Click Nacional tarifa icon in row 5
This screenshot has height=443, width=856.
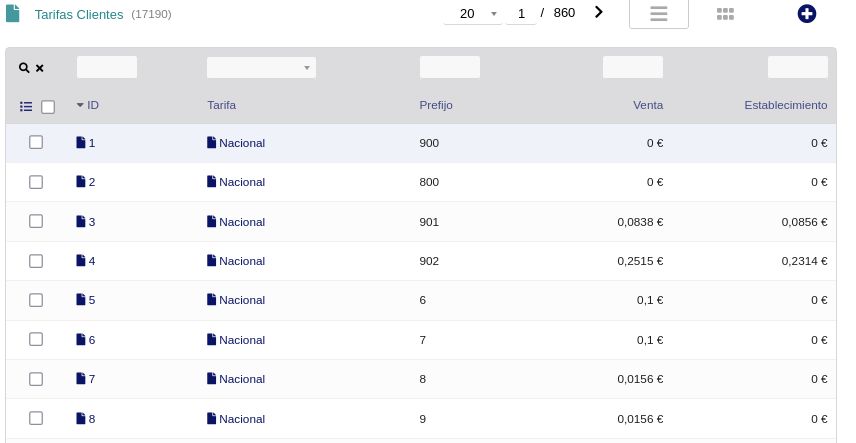tap(211, 300)
